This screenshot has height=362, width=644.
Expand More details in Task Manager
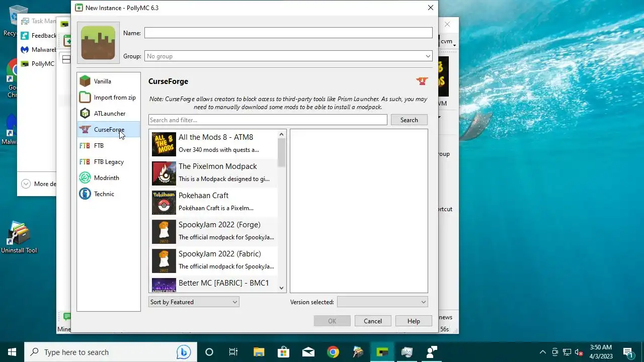click(38, 184)
